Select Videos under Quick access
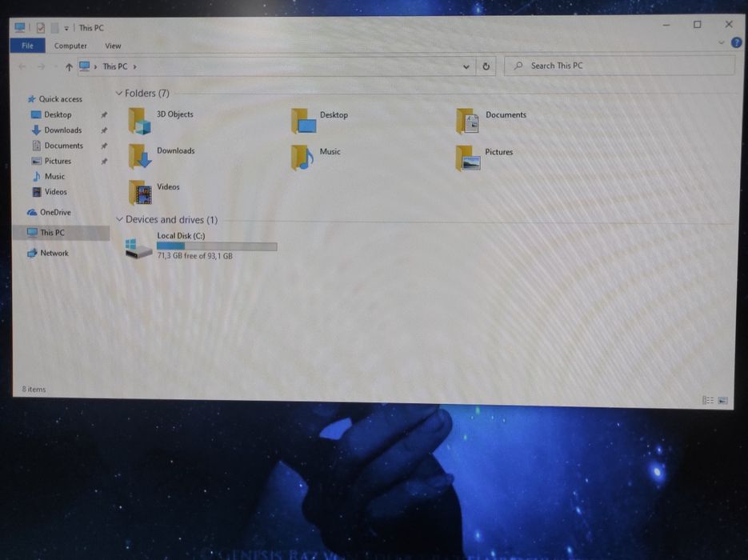The height and width of the screenshot is (560, 748). click(55, 191)
